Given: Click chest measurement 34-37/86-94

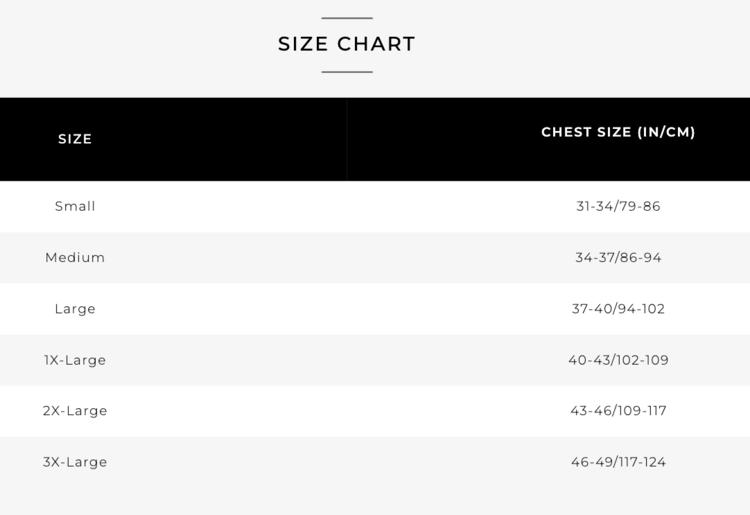Looking at the screenshot, I should (x=618, y=257).
